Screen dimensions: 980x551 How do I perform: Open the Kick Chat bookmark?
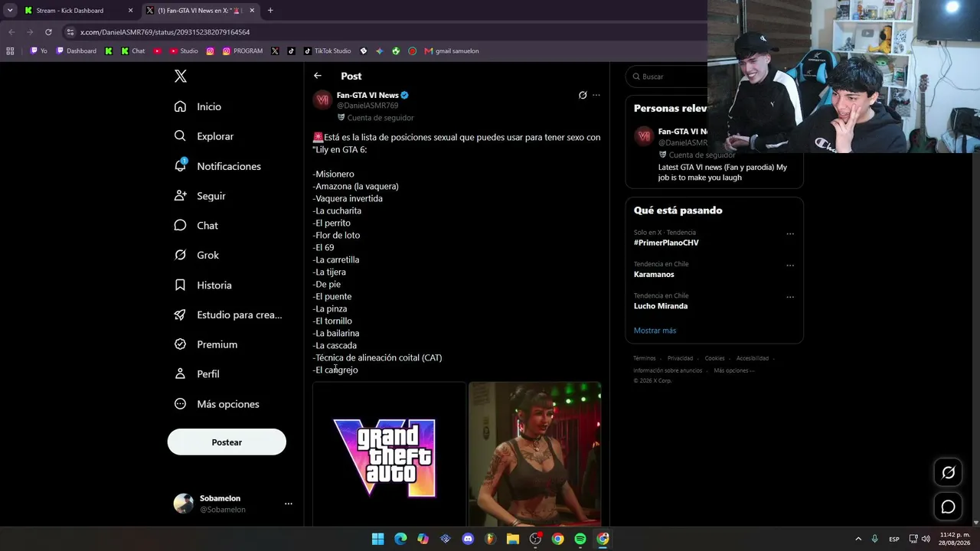click(x=133, y=51)
